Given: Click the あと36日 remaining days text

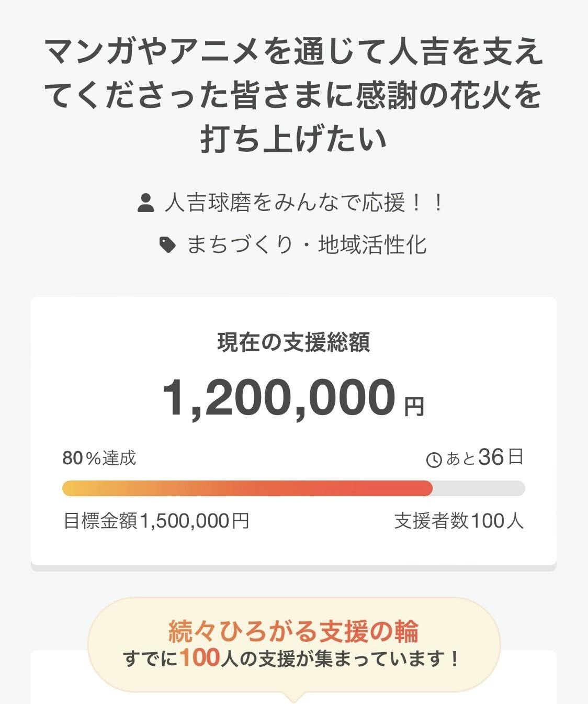Looking at the screenshot, I should [x=484, y=458].
